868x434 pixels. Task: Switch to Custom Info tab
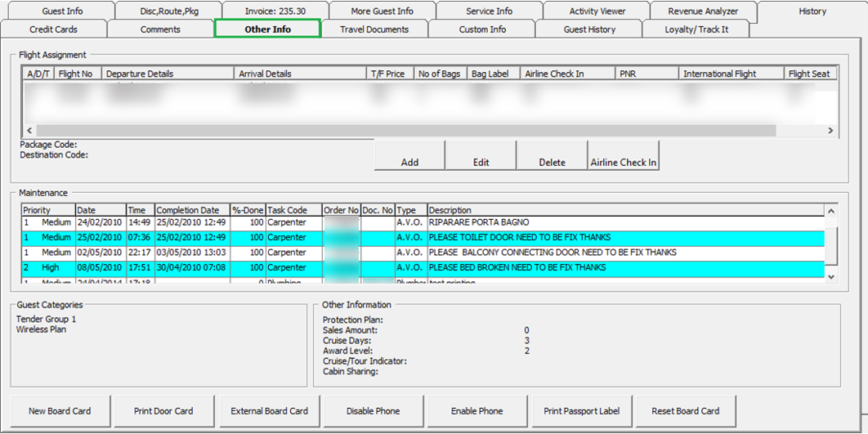point(482,29)
